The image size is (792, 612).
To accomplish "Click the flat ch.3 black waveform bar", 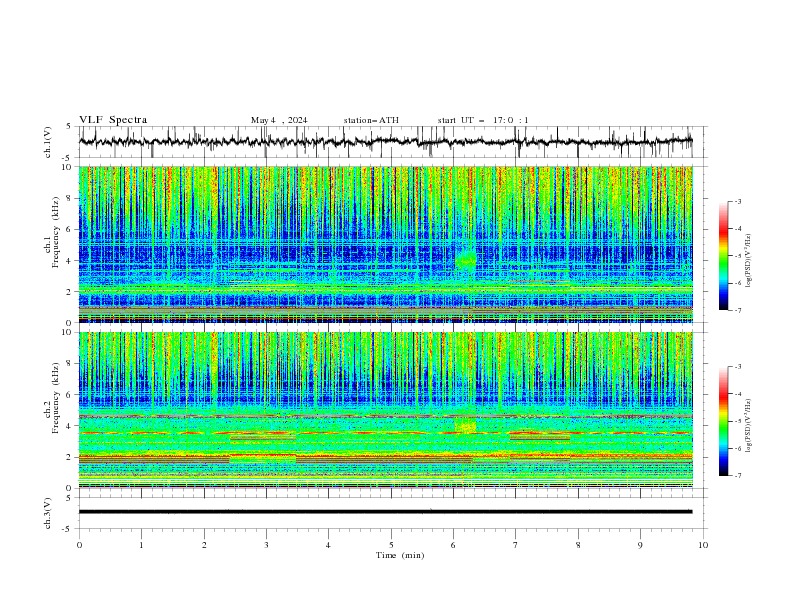I will click(385, 512).
